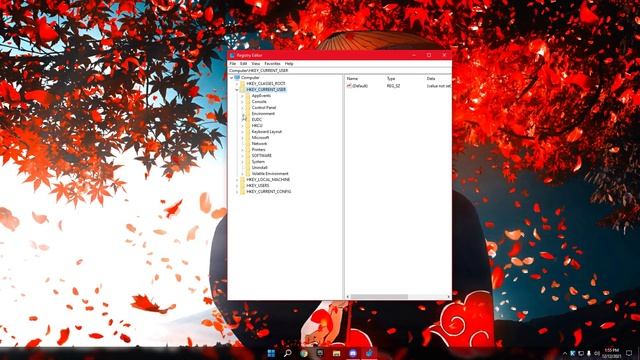Click the '(value not set)' data cell
Screen dimensions: 640x360
coord(439,86)
